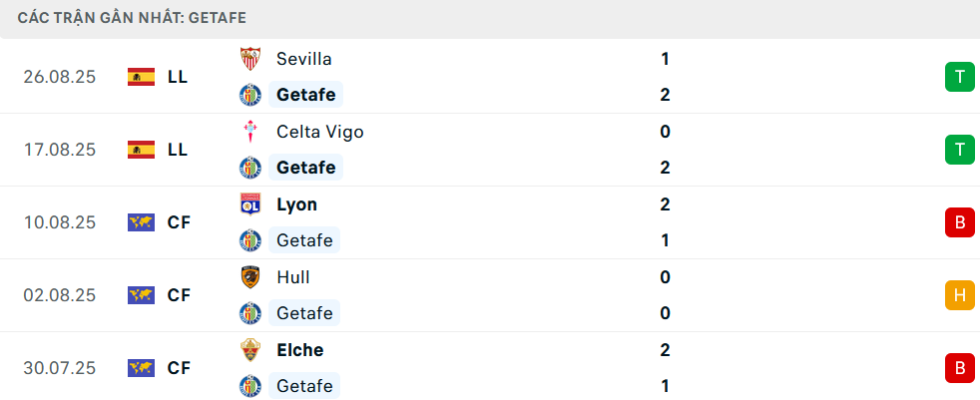The height and width of the screenshot is (400, 980).
Task: Click the Celta Vigo club crest
Action: [x=249, y=132]
